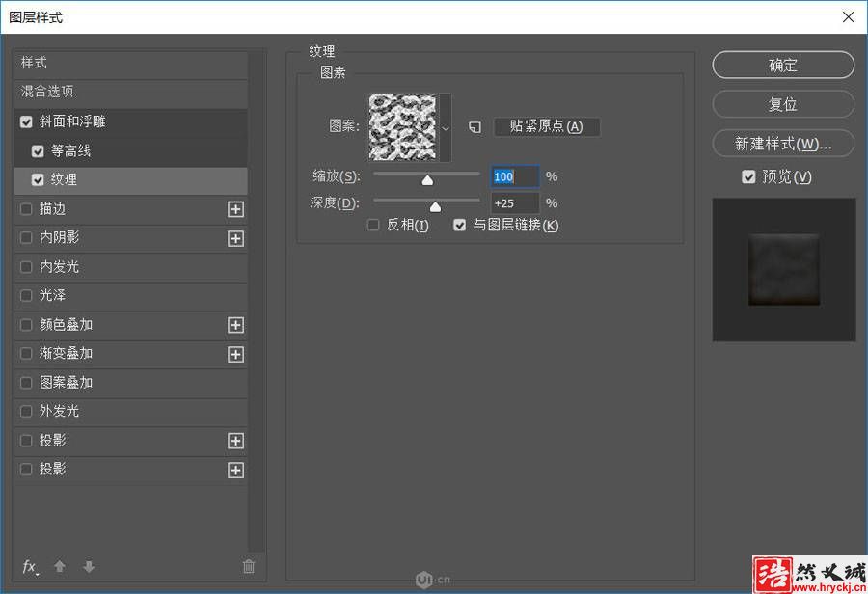This screenshot has width=868, height=594.
Task: Enable the 描边 checkbox
Action: (x=26, y=209)
